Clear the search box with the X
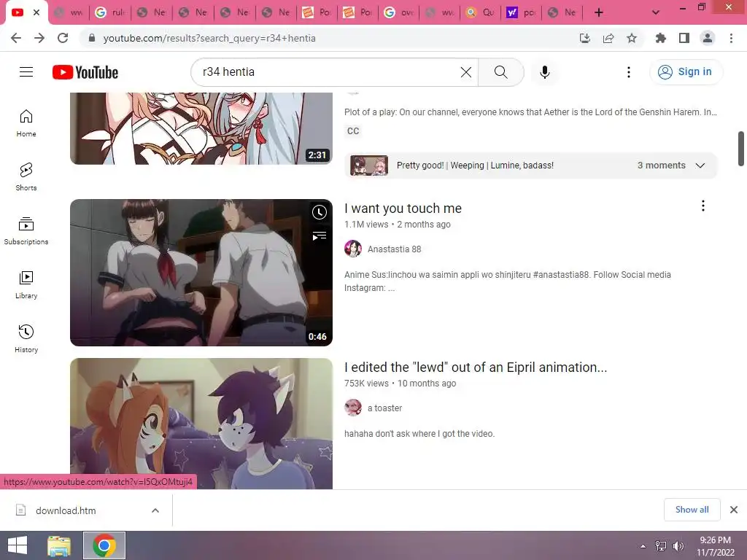The height and width of the screenshot is (560, 747). pos(466,72)
